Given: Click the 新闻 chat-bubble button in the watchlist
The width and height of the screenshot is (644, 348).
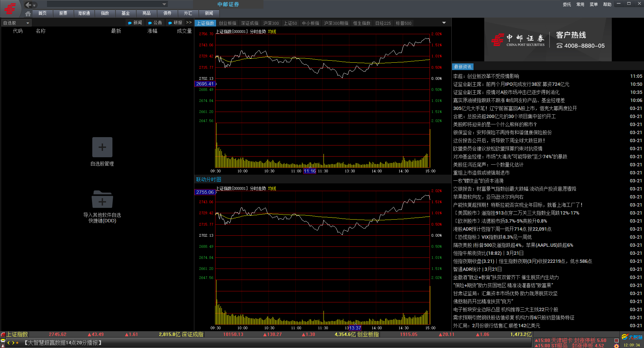Looking at the screenshot, I should pyautogui.click(x=135, y=23).
